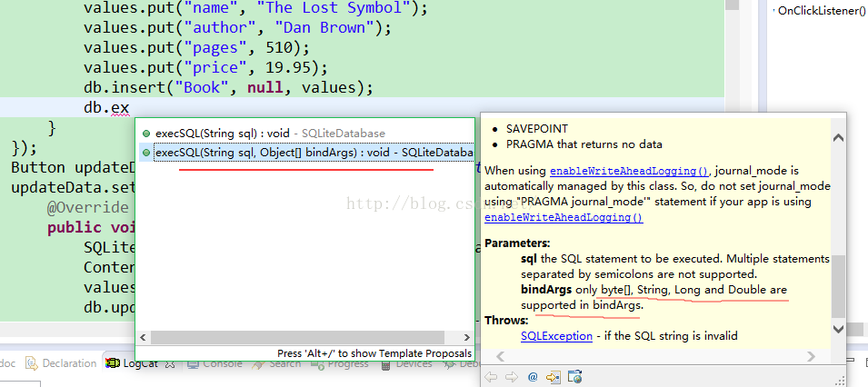
Task: Click the Back arrow in Javadoc popup toolbar
Action: [x=492, y=376]
